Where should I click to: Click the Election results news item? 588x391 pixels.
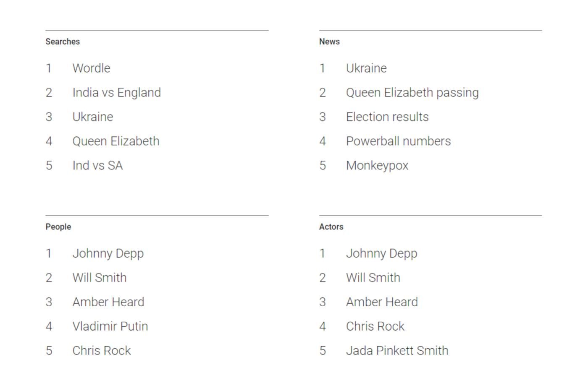(x=387, y=117)
